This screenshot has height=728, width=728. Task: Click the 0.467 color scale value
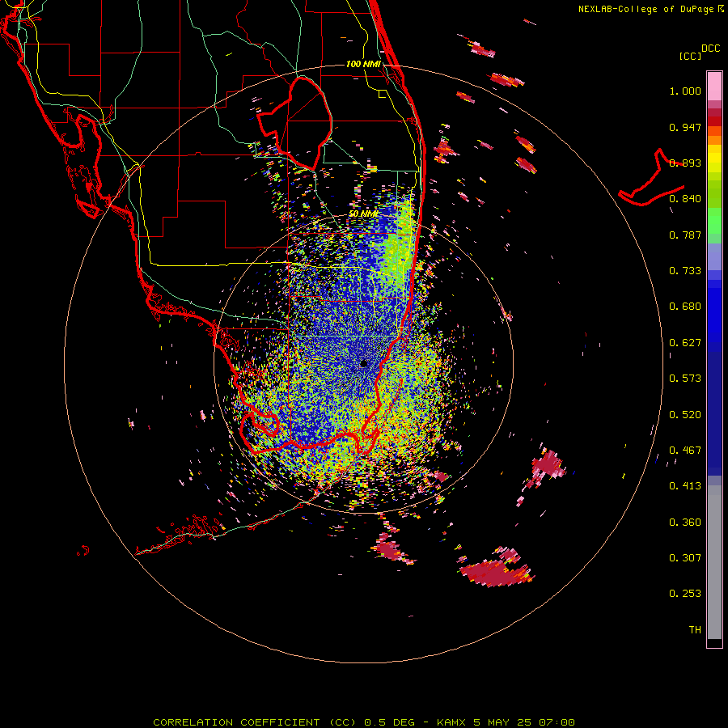[685, 451]
